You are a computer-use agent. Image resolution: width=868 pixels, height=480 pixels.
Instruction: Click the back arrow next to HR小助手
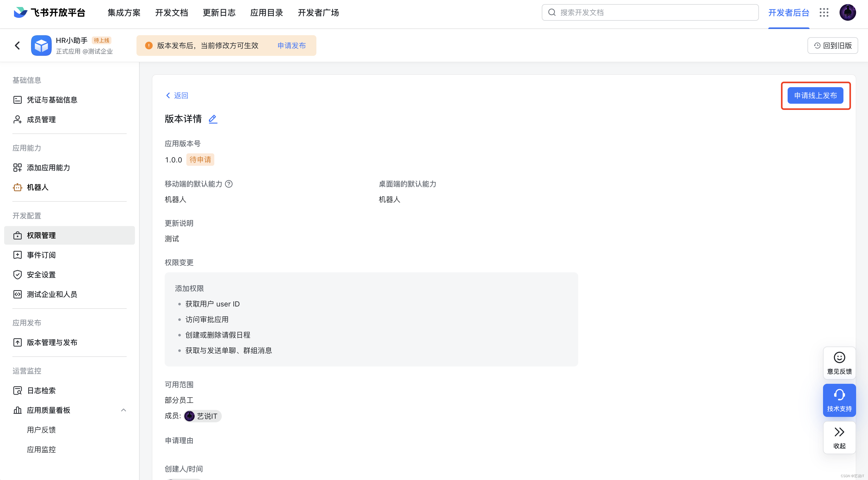coord(18,46)
